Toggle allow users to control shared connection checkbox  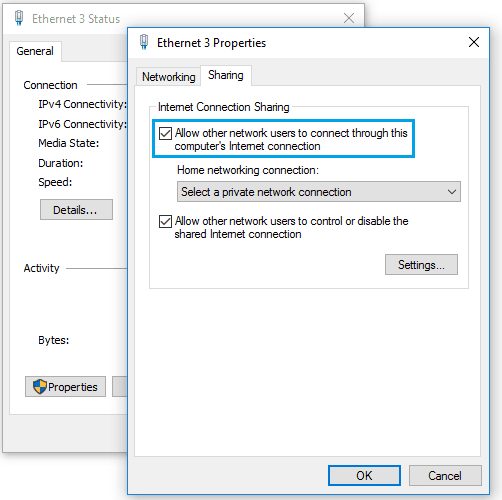pyautogui.click(x=165, y=221)
